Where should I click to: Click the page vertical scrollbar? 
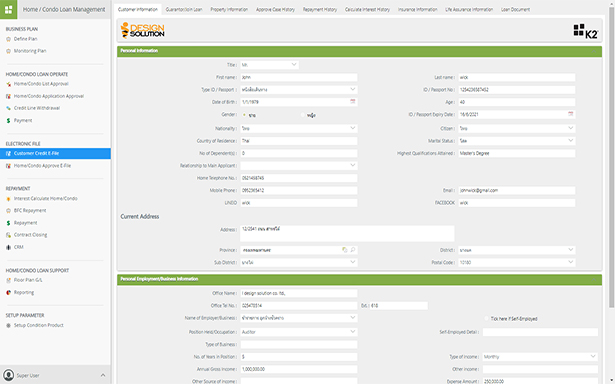pyautogui.click(x=611, y=157)
